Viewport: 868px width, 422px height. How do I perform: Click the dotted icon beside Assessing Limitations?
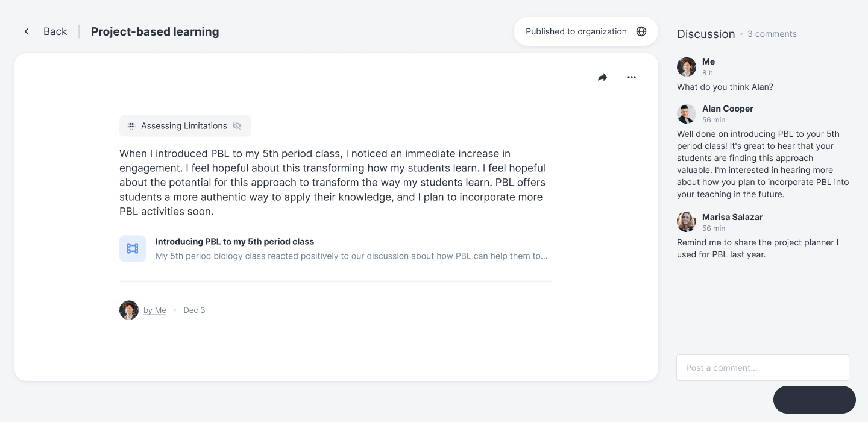tap(131, 126)
